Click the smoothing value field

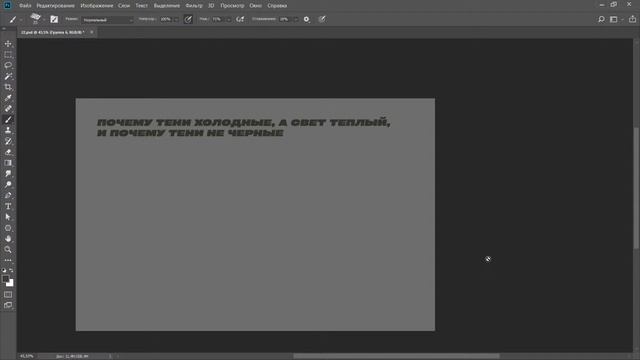click(x=285, y=19)
